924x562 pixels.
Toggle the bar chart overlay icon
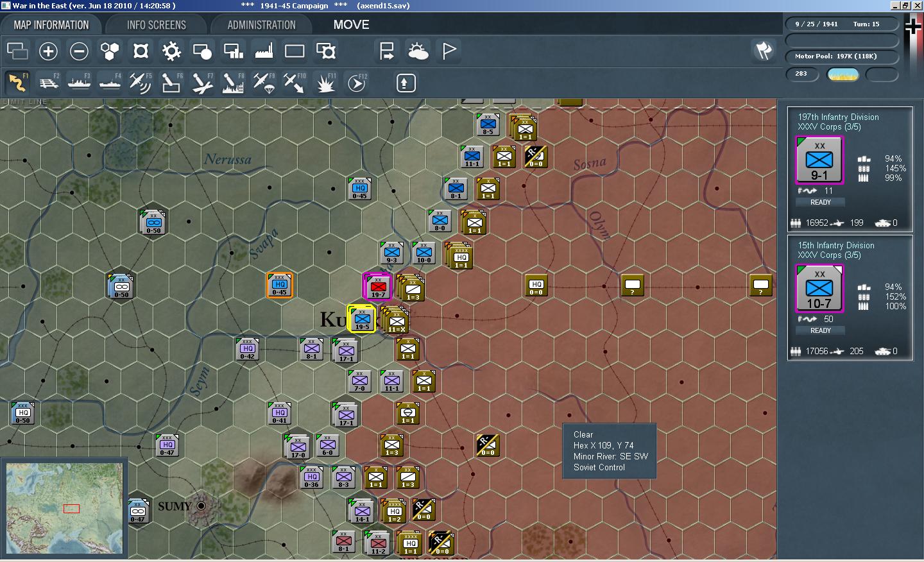(233, 51)
